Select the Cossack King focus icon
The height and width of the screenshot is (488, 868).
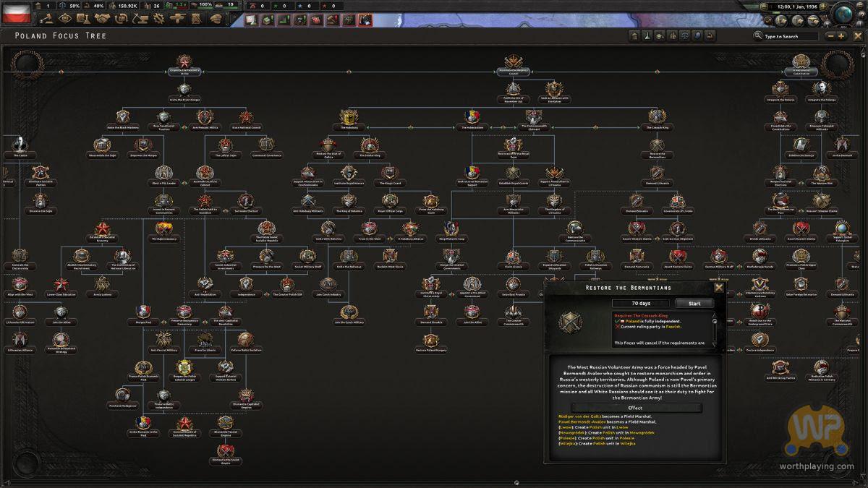(x=656, y=117)
